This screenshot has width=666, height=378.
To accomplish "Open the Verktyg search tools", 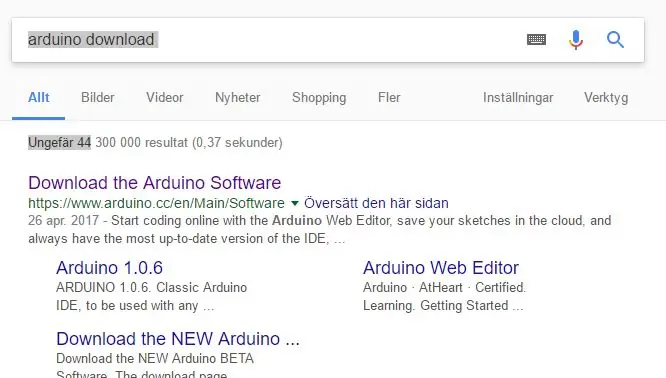I will coord(606,97).
